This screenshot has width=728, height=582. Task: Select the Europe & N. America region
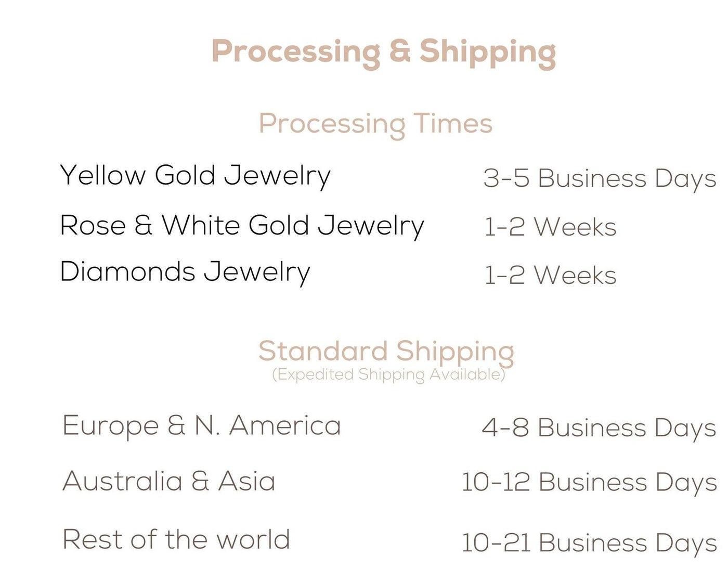201,425
